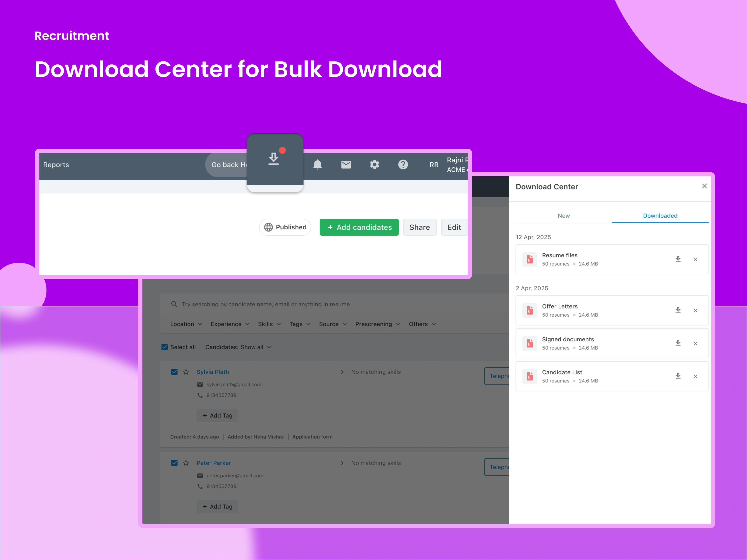The image size is (747, 560).
Task: Click Sylvia Plath's phone icon
Action: tap(200, 395)
